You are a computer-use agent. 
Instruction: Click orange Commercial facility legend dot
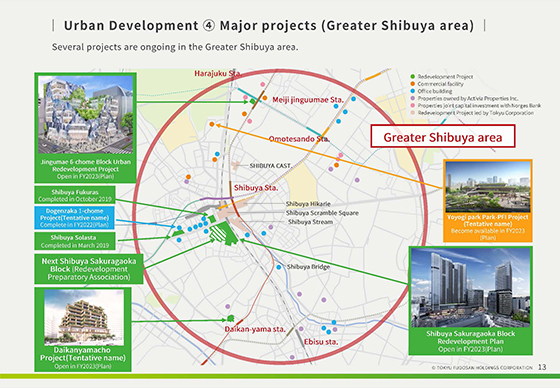click(412, 84)
